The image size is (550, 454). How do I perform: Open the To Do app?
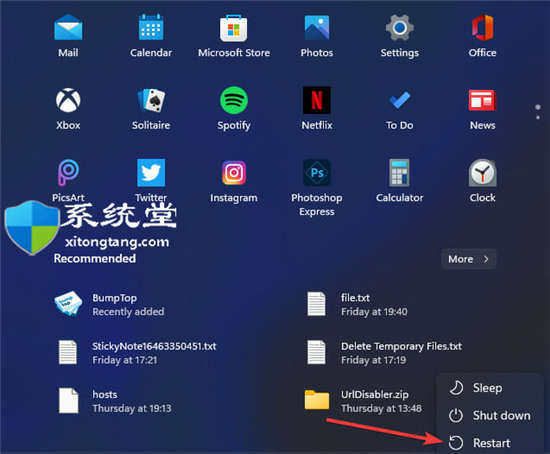tap(400, 108)
